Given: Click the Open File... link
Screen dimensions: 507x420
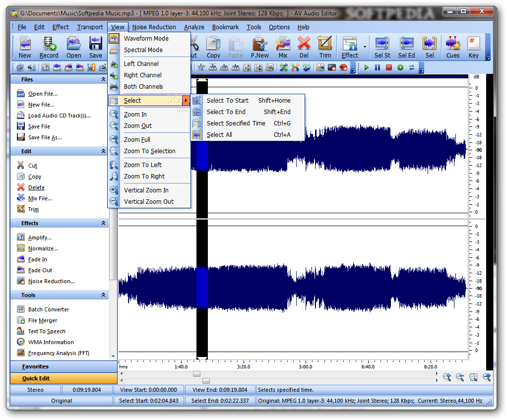Looking at the screenshot, I should pos(43,94).
